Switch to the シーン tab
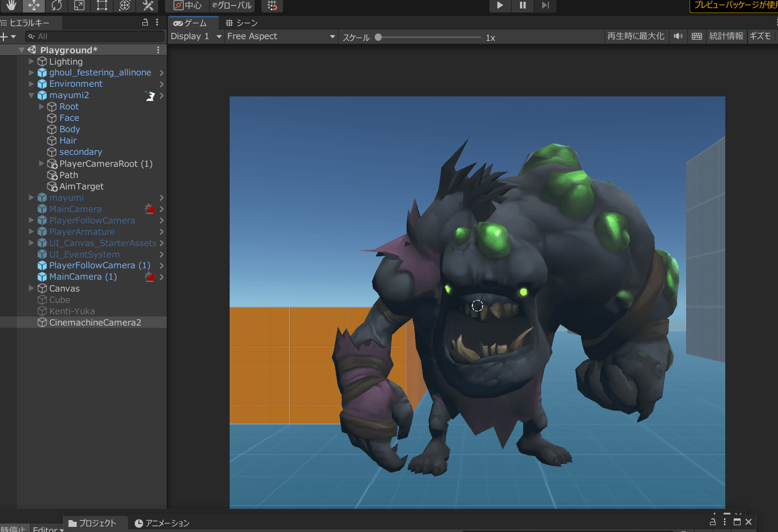This screenshot has height=532, width=778. click(x=242, y=23)
